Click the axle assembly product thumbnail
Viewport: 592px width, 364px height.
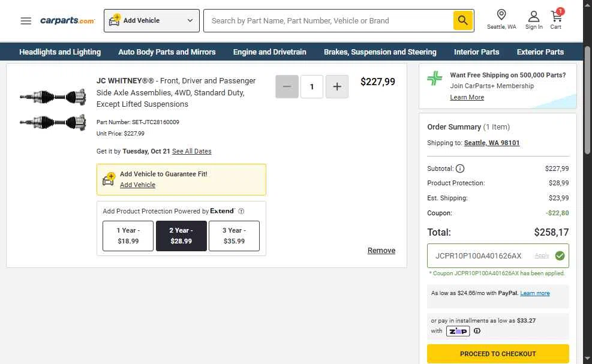coord(53,110)
